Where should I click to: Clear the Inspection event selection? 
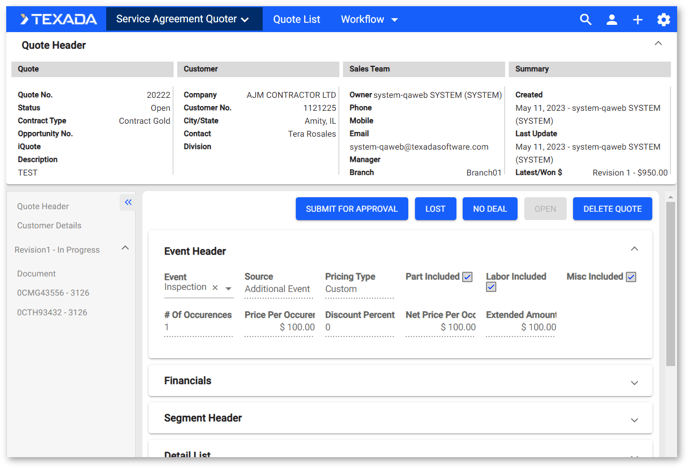point(215,288)
